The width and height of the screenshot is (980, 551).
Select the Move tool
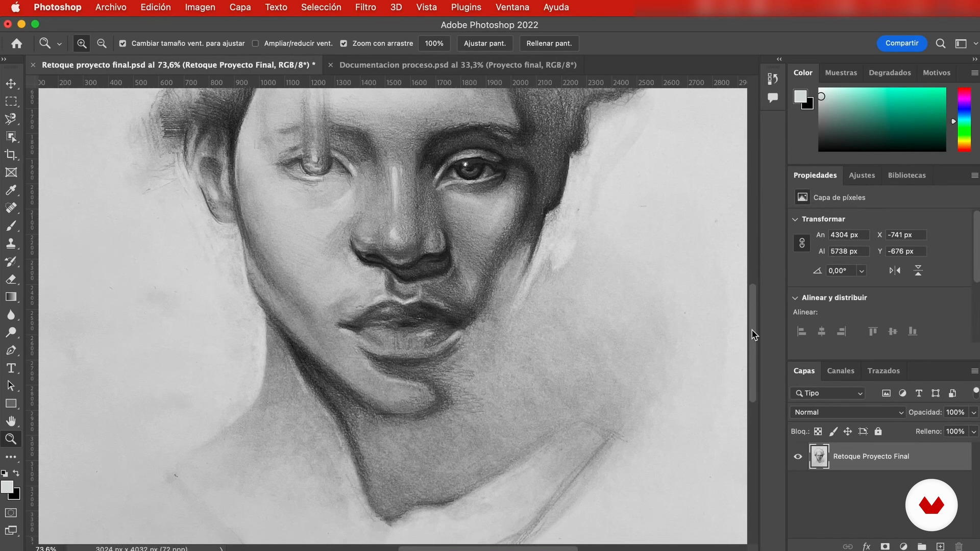(11, 84)
